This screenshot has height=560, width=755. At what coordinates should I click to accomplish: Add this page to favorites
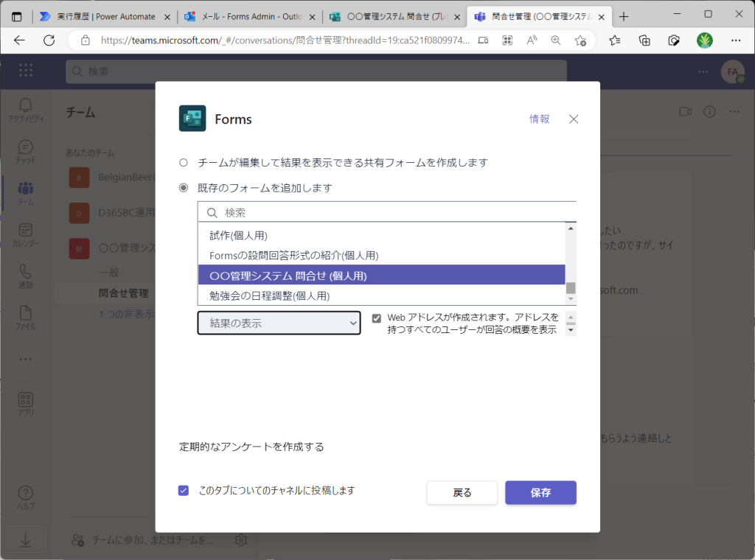click(x=580, y=41)
